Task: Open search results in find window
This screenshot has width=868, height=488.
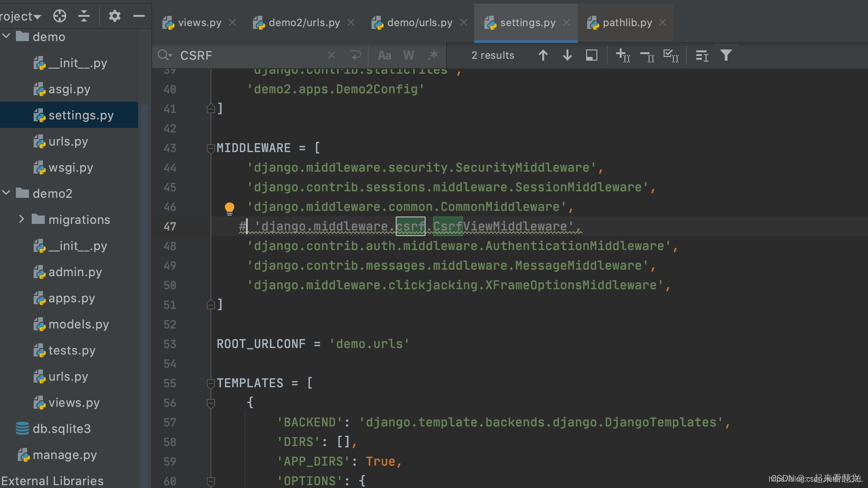Action: pyautogui.click(x=591, y=56)
